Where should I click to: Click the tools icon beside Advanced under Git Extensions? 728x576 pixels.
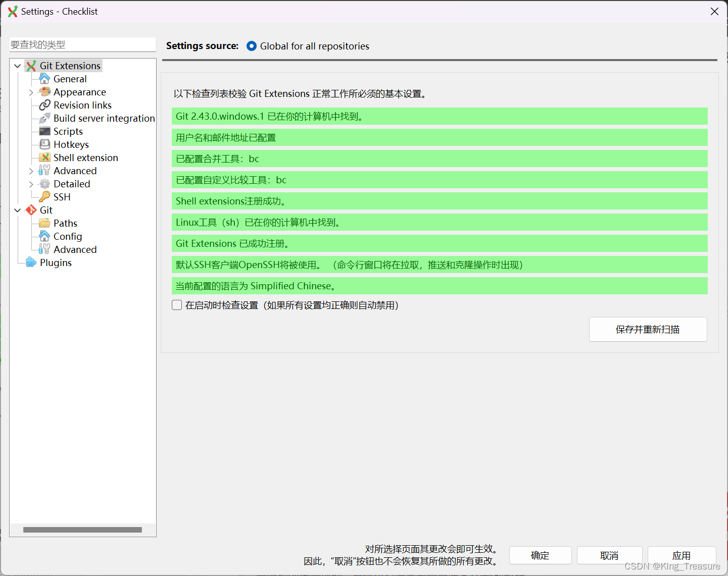tap(44, 171)
